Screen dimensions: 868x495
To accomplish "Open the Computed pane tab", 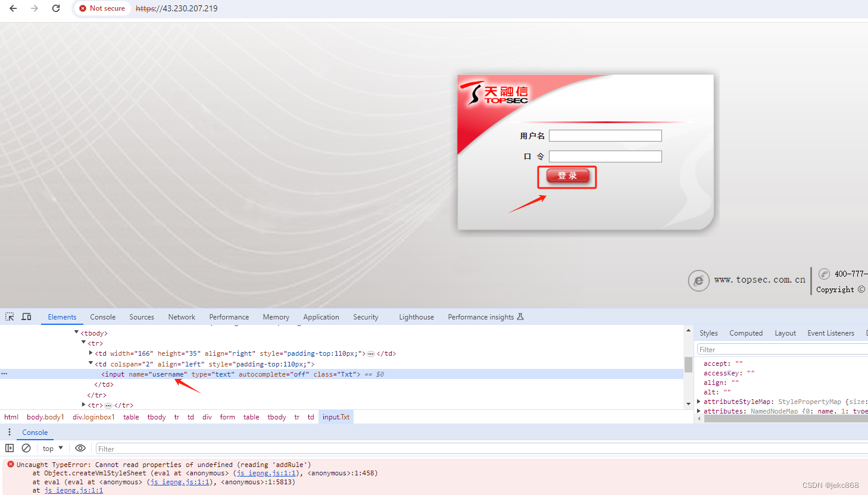I will tap(746, 333).
